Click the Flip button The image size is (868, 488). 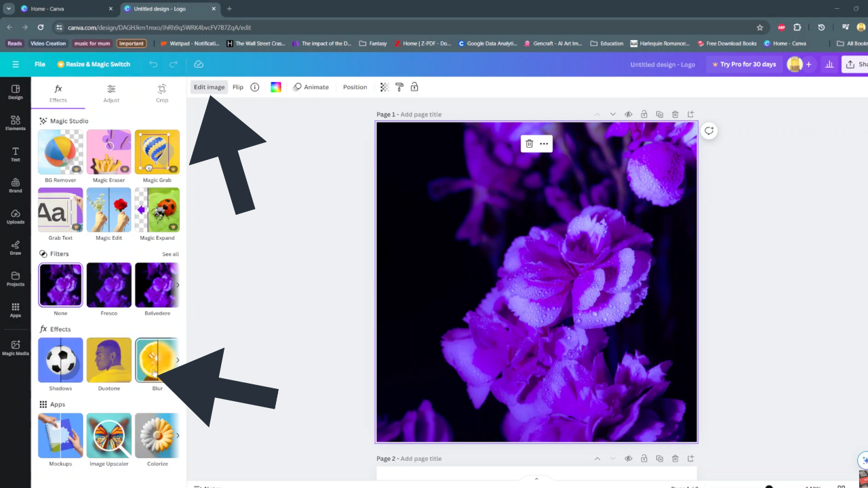tap(238, 87)
